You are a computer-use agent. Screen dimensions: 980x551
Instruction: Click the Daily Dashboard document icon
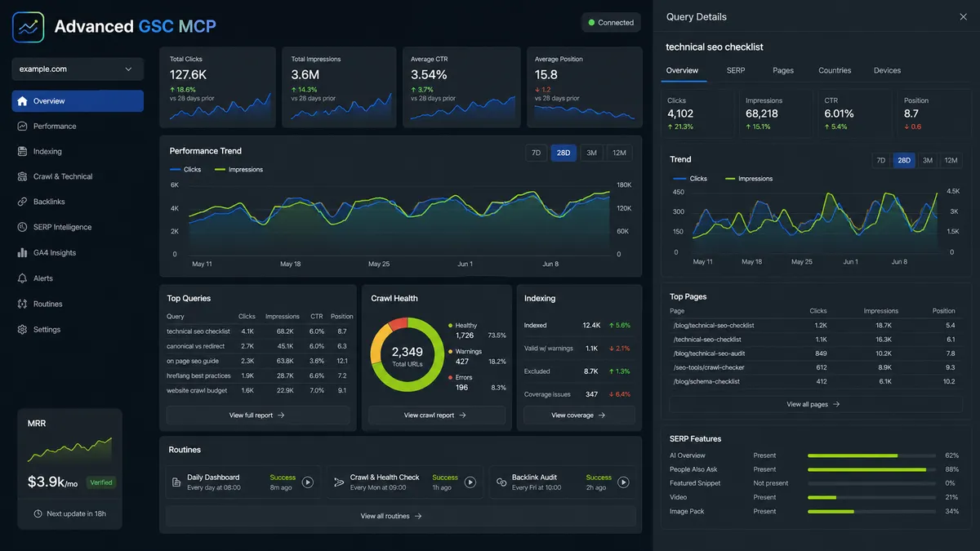pyautogui.click(x=176, y=482)
